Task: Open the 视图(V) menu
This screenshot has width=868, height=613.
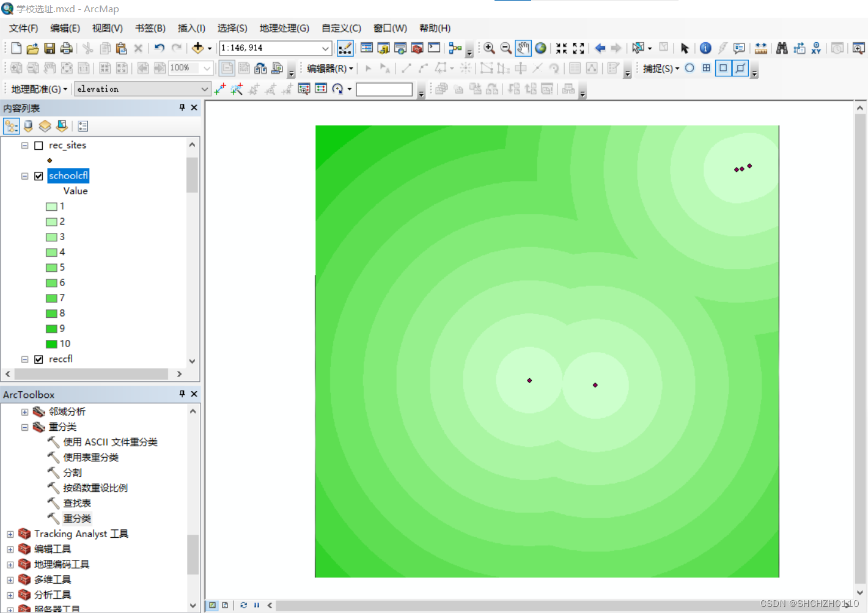Action: click(108, 28)
